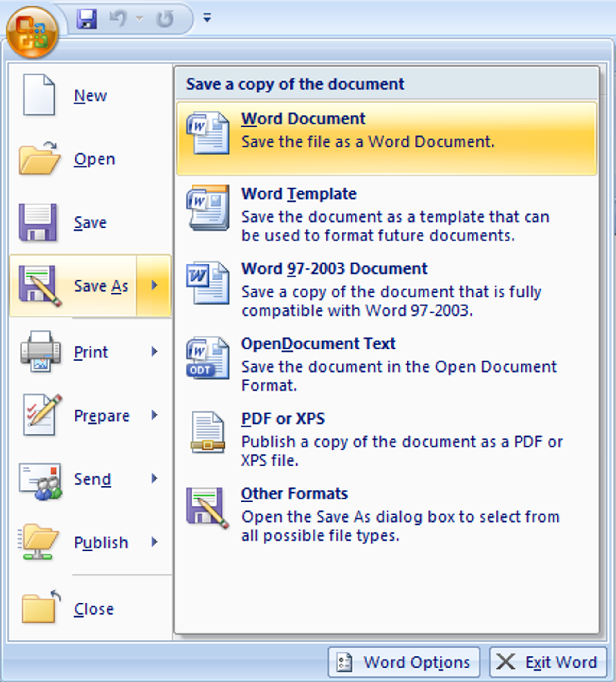The image size is (616, 682).
Task: Select the Save As menu label
Action: click(x=101, y=286)
